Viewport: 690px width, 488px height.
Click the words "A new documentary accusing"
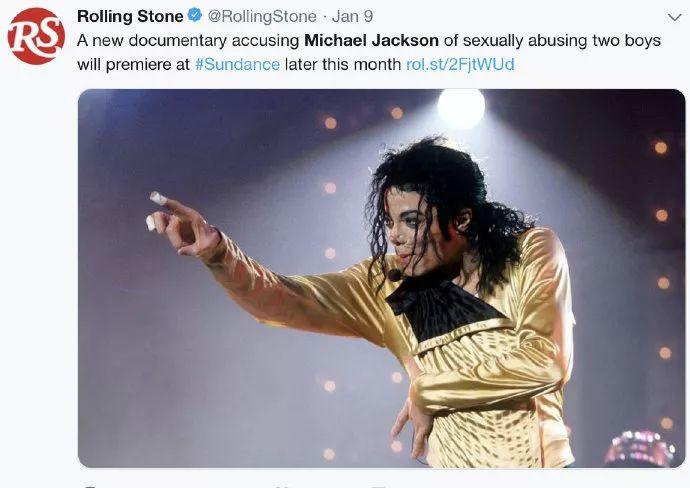click(x=188, y=40)
